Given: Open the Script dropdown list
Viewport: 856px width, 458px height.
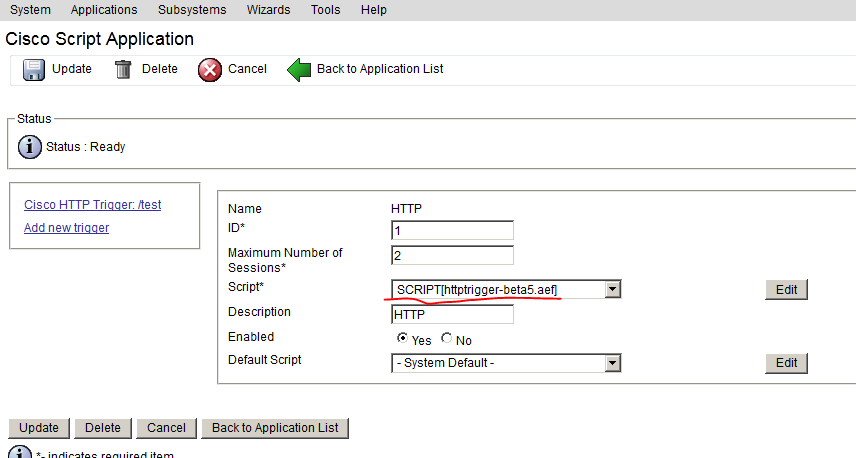Looking at the screenshot, I should point(613,289).
